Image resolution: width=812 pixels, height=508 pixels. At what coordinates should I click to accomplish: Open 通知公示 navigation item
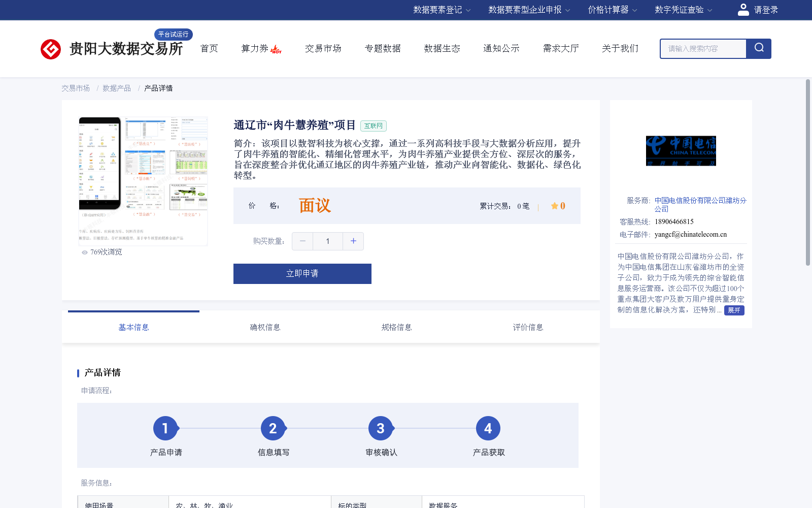tap(501, 48)
